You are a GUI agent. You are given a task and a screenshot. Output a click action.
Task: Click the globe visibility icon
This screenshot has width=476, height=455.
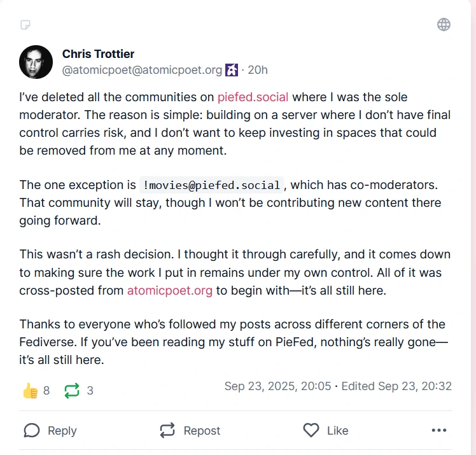click(x=444, y=25)
